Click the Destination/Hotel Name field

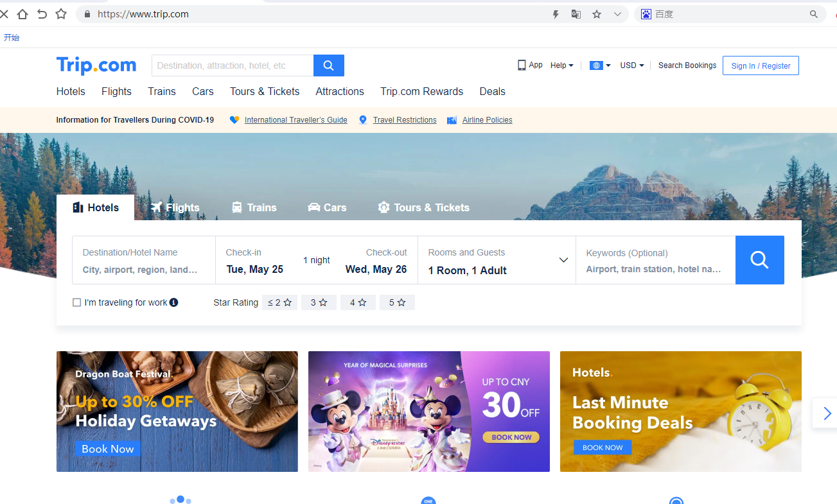[x=144, y=260]
